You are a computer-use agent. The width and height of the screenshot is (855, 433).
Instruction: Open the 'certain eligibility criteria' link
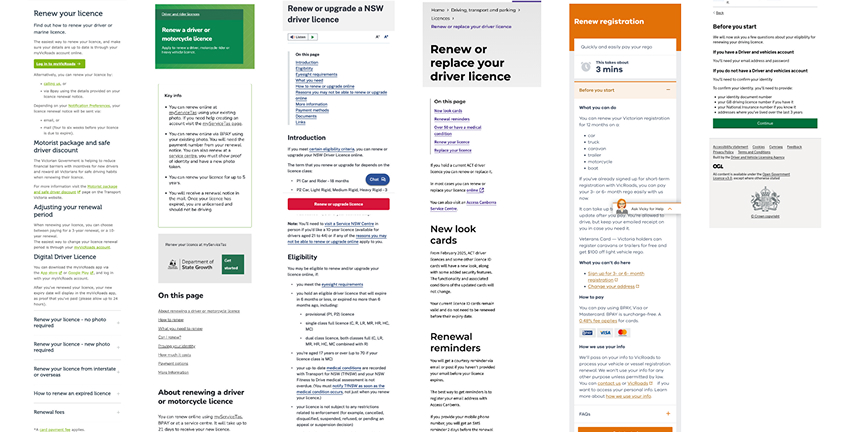point(332,149)
